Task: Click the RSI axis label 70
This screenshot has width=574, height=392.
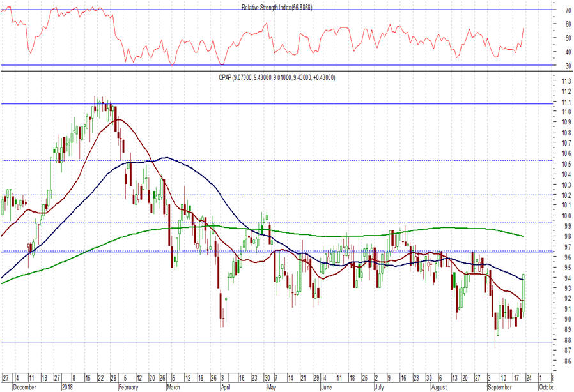Action: click(568, 11)
